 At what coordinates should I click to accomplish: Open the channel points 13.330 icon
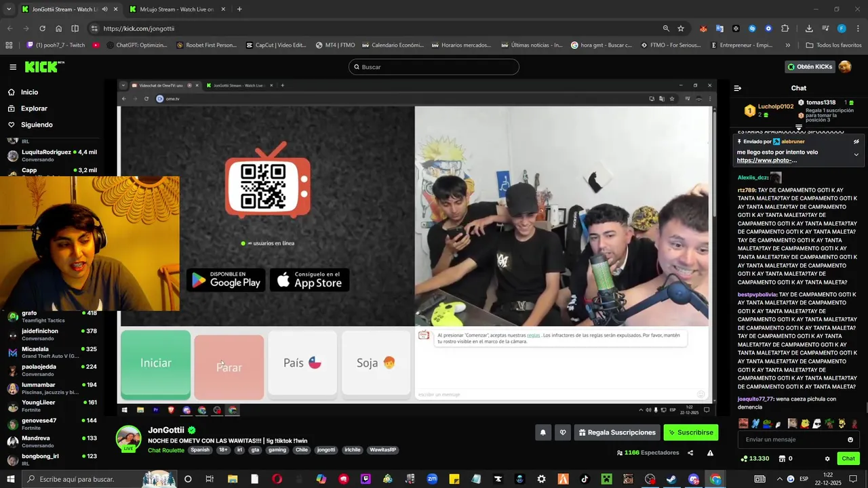click(745, 459)
